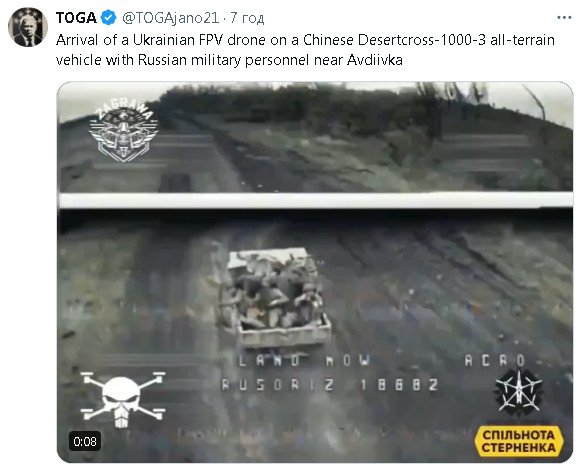Click the black drone gear emblem
The height and width of the screenshot is (468, 577).
pos(518,393)
